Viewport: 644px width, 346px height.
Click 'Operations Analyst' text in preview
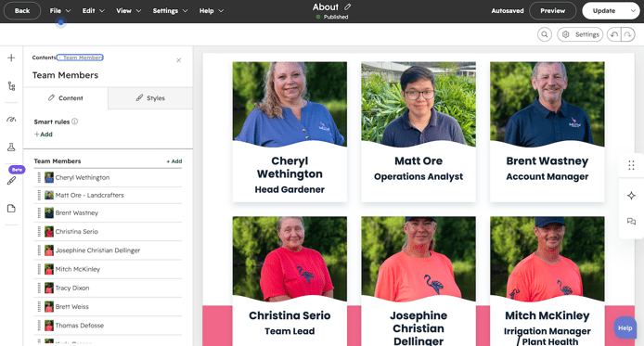point(419,176)
